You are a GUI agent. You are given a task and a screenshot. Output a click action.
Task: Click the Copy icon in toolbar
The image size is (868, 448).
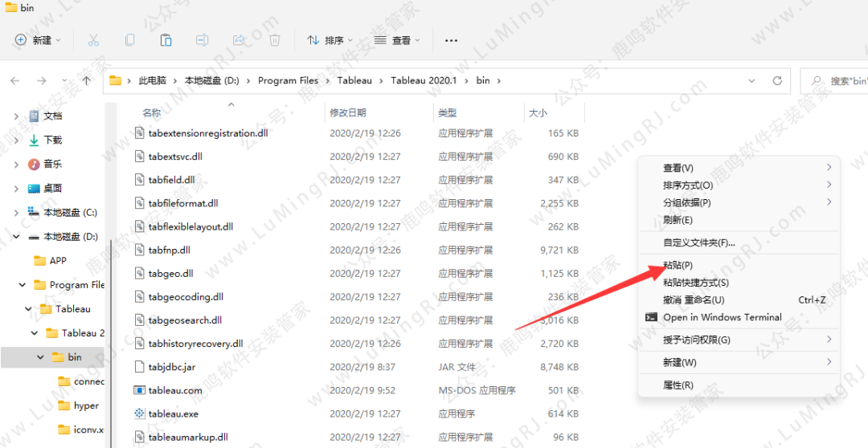point(129,40)
